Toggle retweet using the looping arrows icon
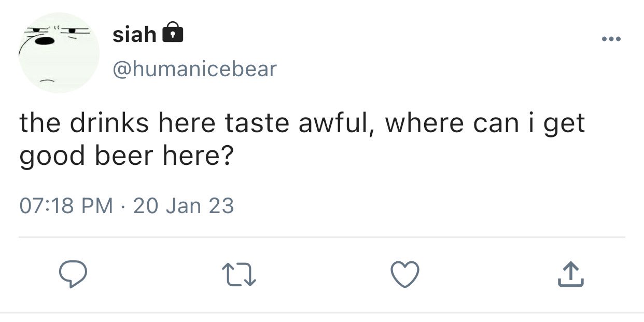Image resolution: width=644 pixels, height=322 pixels. coord(240,275)
